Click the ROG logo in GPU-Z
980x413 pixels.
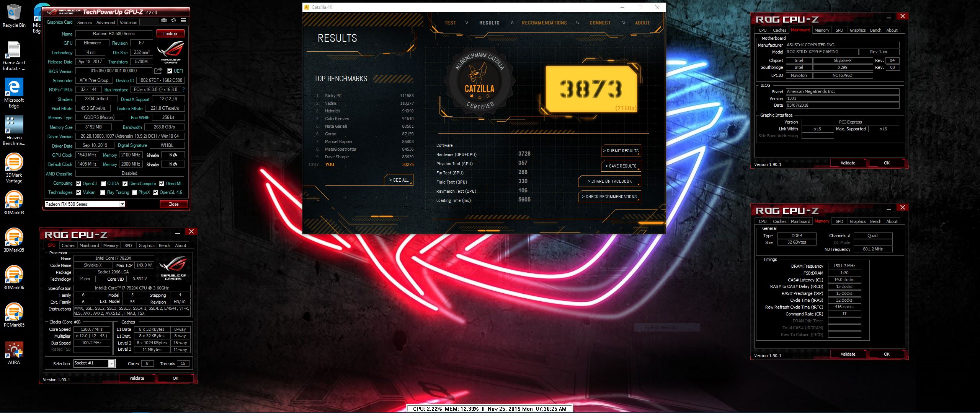point(171,52)
